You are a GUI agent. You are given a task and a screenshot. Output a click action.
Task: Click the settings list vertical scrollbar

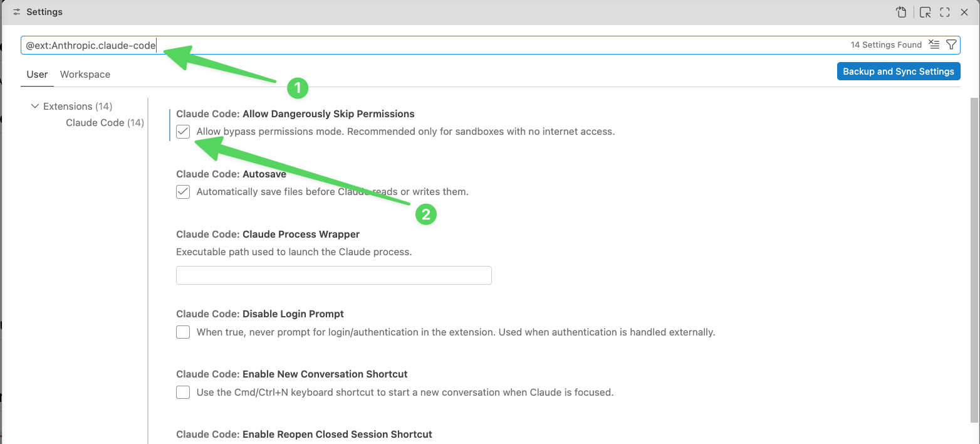(974, 260)
